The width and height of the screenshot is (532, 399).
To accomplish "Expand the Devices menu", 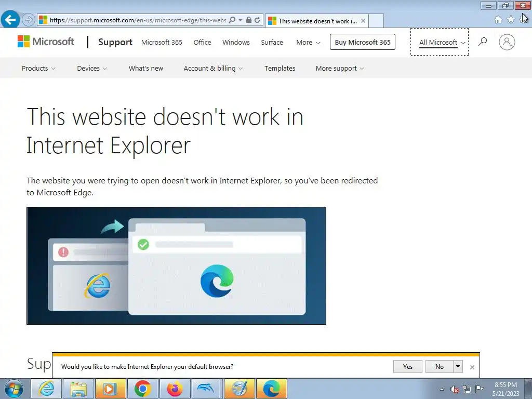I will (92, 68).
